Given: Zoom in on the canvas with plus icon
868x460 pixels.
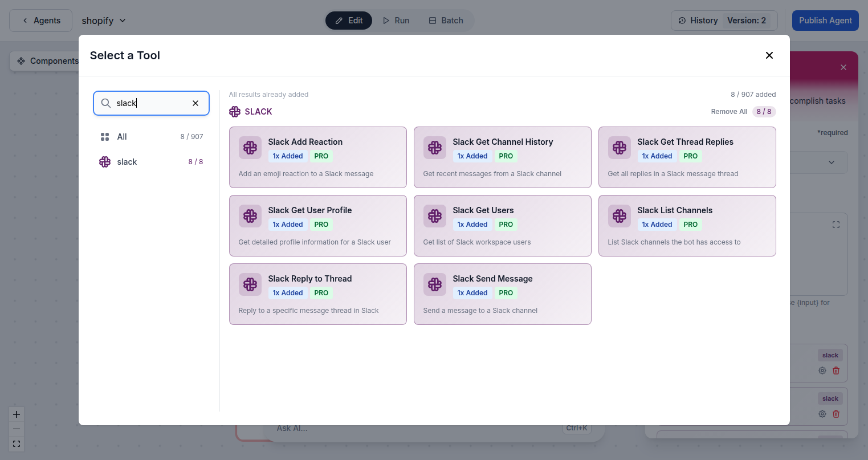Looking at the screenshot, I should (16, 414).
